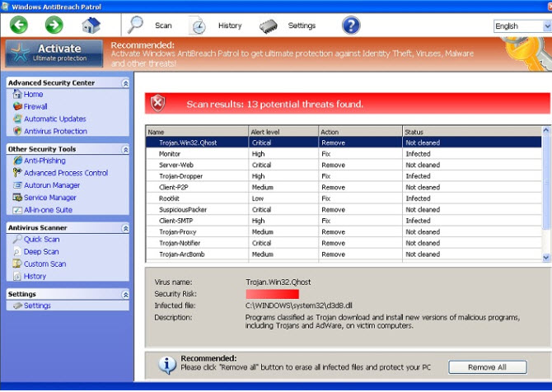The image size is (552, 392).
Task: Open Anti-Phishing in the sidebar
Action: point(44,161)
